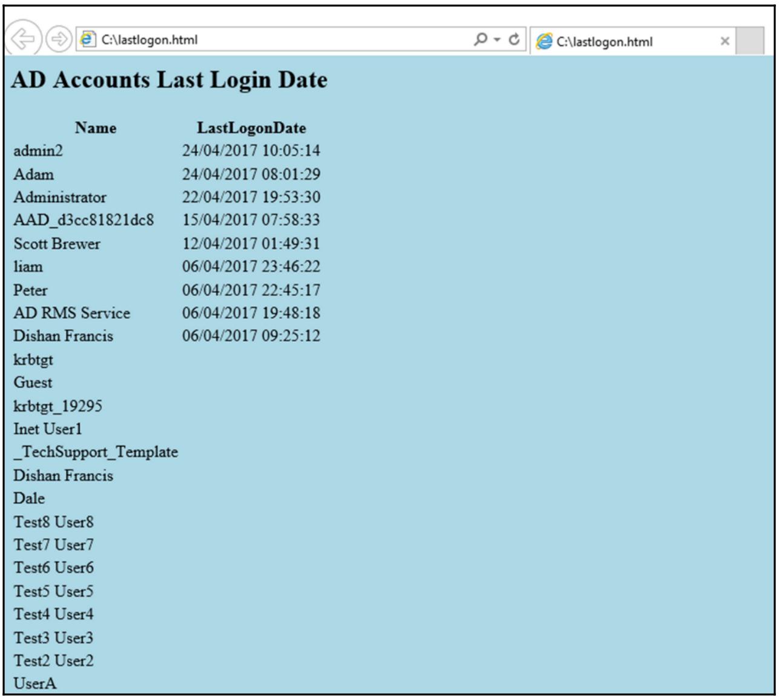Select the C:\lastlogon.html tab title
The image size is (779, 700).
click(x=604, y=42)
